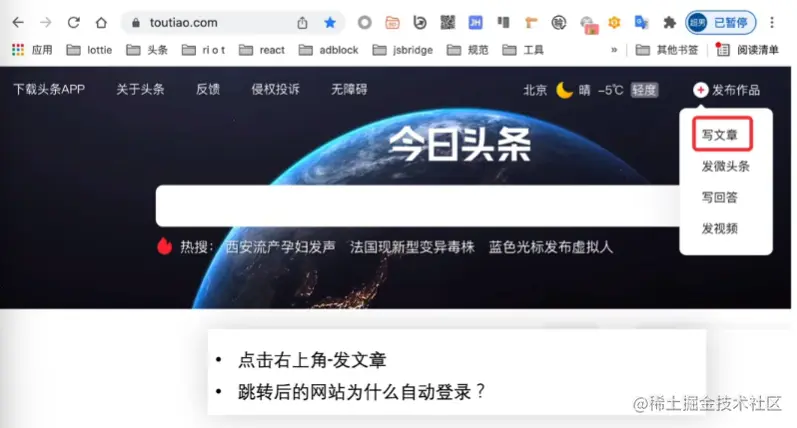
Task: Open the QR code extension icon
Action: (x=448, y=22)
